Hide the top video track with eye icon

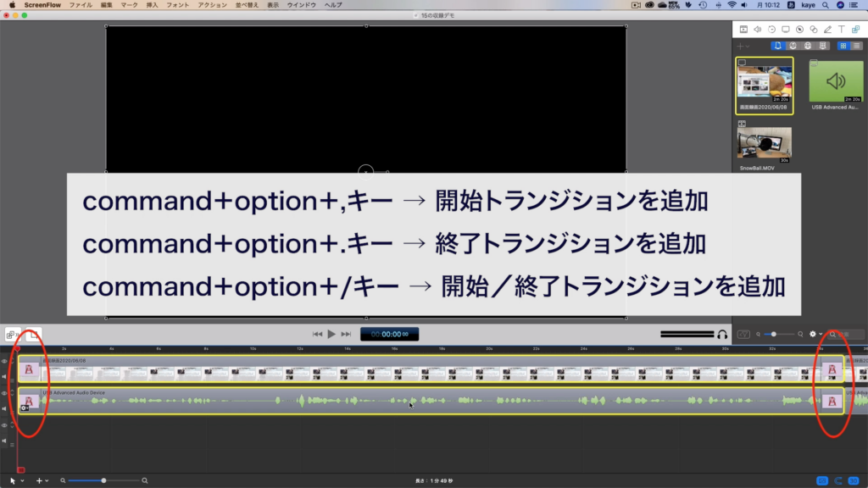tap(4, 362)
